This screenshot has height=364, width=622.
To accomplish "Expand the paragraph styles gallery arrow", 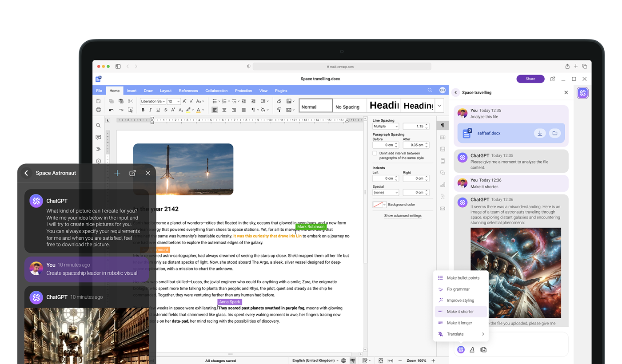I will tap(439, 106).
